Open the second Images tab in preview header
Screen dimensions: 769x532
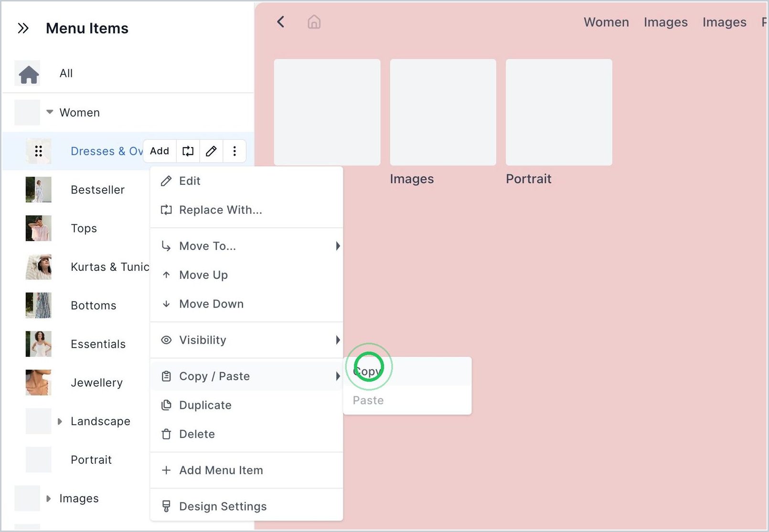[x=724, y=22]
